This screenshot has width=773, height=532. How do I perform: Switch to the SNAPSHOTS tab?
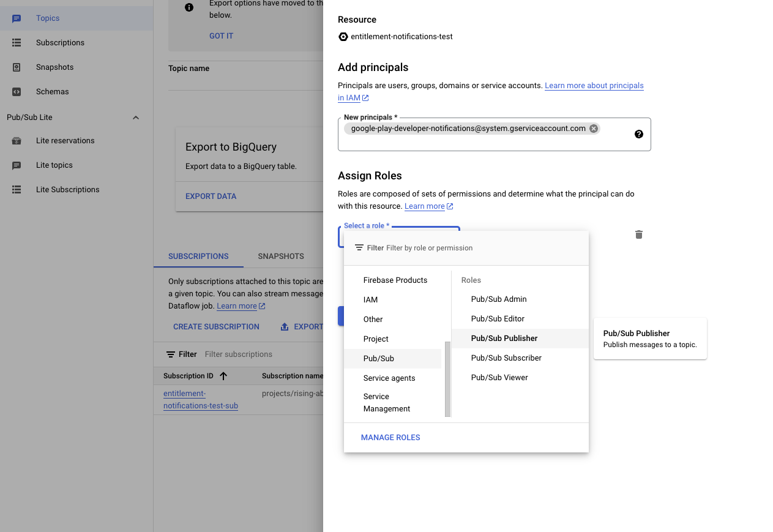(281, 257)
